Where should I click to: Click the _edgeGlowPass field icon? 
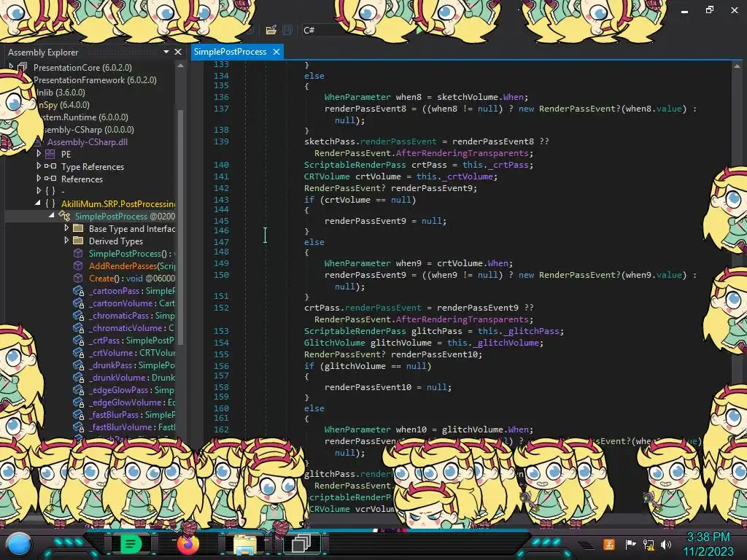(79, 389)
